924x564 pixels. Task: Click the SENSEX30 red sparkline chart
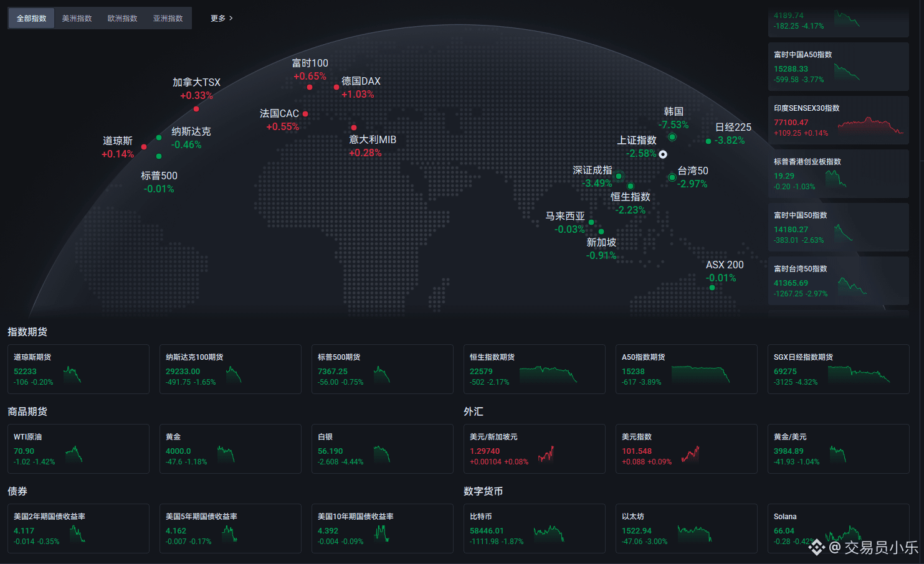pos(870,126)
